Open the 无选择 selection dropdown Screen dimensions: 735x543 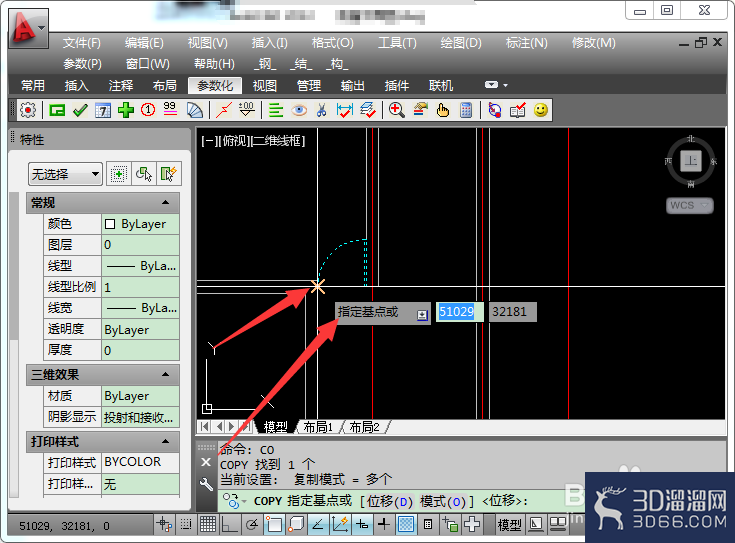(66, 174)
